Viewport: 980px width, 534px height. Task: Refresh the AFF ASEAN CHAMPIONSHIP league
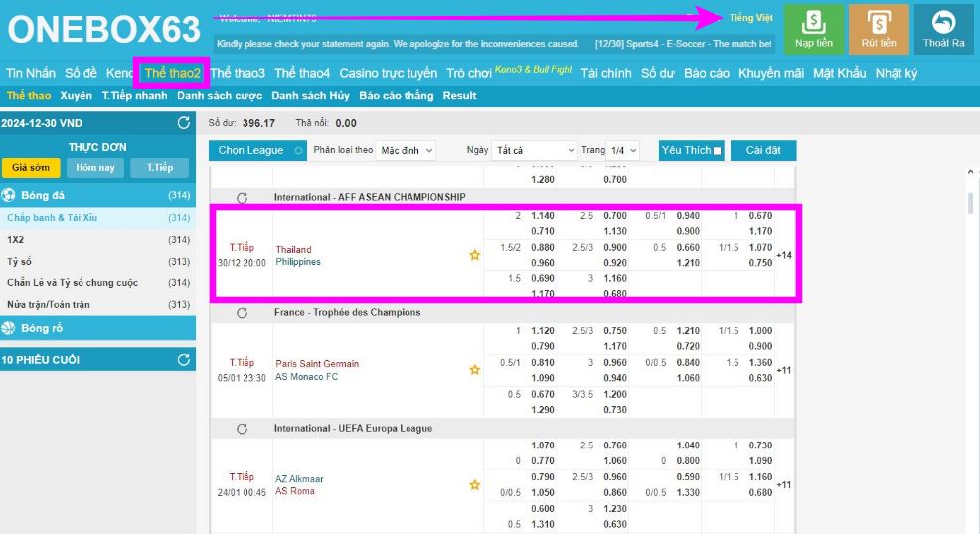(242, 198)
